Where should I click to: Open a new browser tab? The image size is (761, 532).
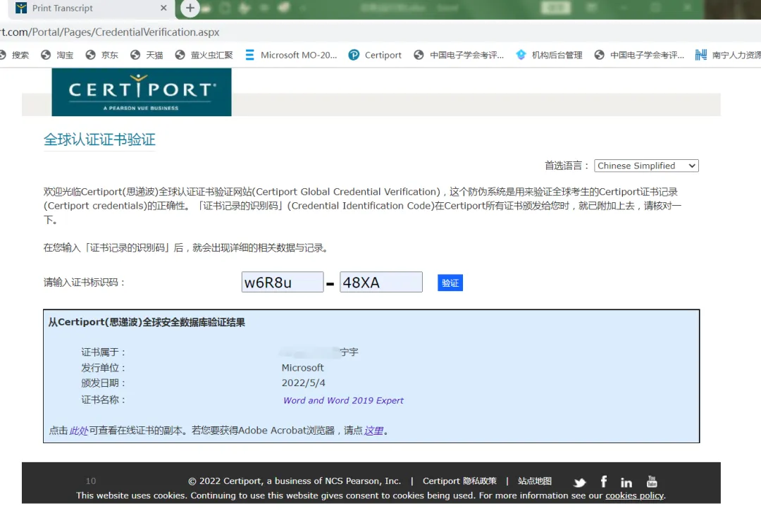[190, 8]
